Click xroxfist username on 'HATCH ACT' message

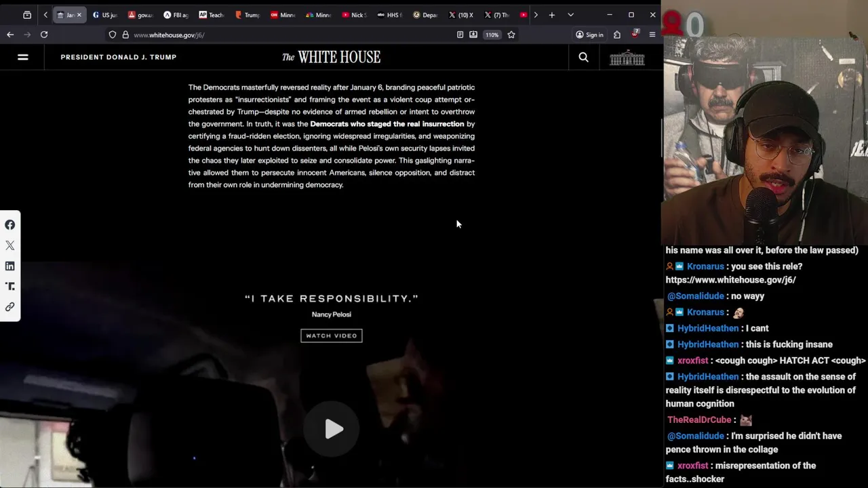[x=692, y=361]
